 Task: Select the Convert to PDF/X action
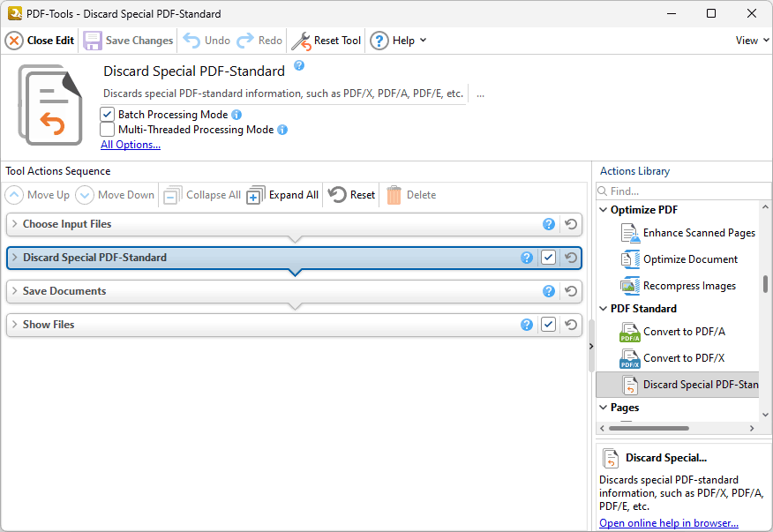672,358
